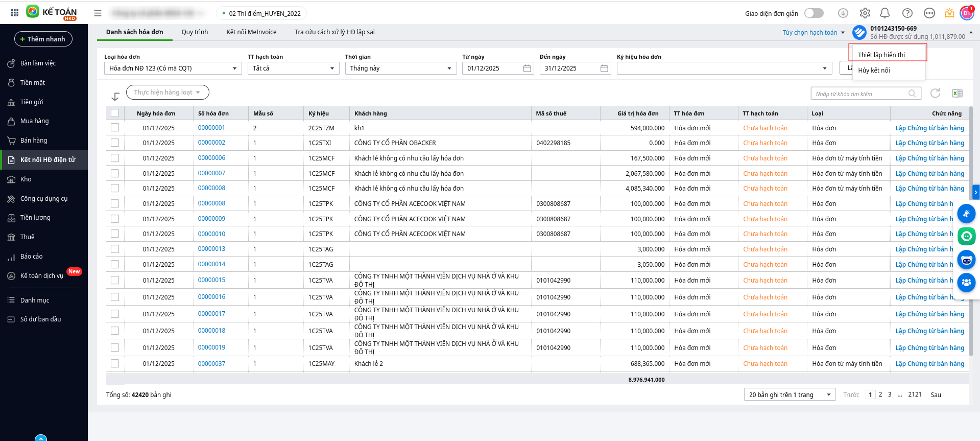Open the calendar picker for Từ ngày
The width and height of the screenshot is (980, 441).
tap(527, 68)
